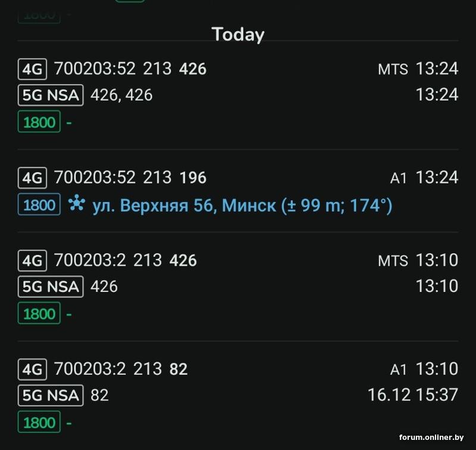Open address ул. Верхняя 56, Минск link
The width and height of the screenshot is (476, 450).
pos(242,206)
